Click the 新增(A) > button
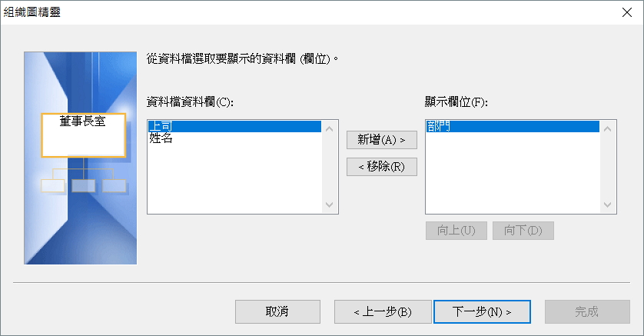Screen dimensions: 644x336 coord(381,140)
